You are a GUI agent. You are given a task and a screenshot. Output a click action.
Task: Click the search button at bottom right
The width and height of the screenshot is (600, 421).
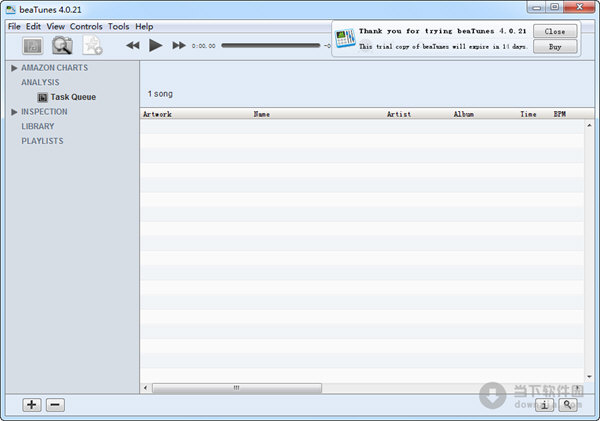click(568, 405)
